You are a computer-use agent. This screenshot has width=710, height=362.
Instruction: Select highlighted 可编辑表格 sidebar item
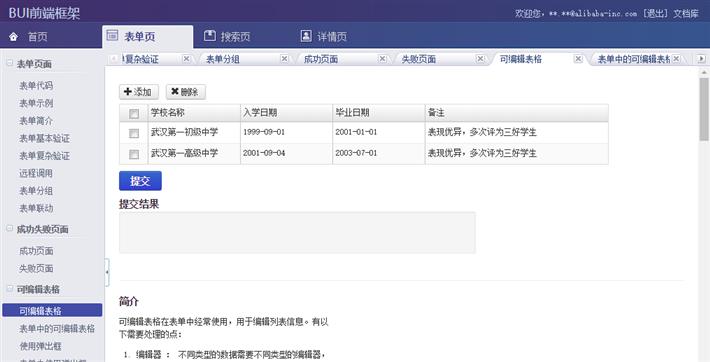tap(52, 310)
